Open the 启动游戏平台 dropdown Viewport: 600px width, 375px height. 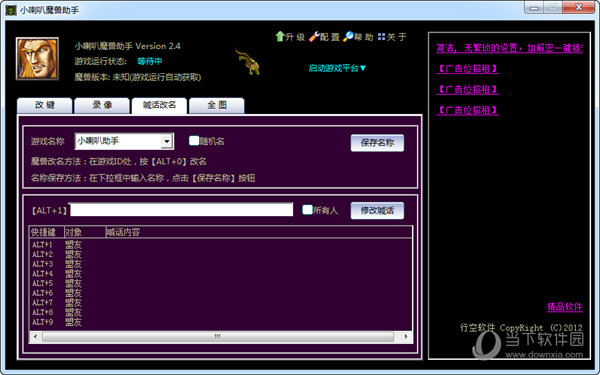(337, 68)
